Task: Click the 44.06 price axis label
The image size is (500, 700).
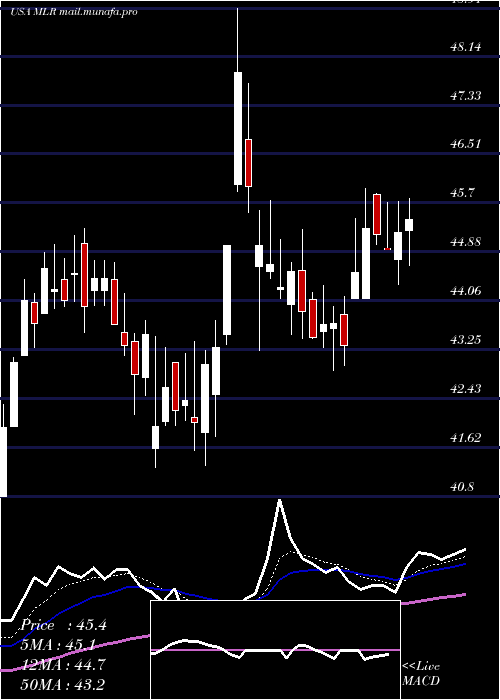Action: [466, 291]
